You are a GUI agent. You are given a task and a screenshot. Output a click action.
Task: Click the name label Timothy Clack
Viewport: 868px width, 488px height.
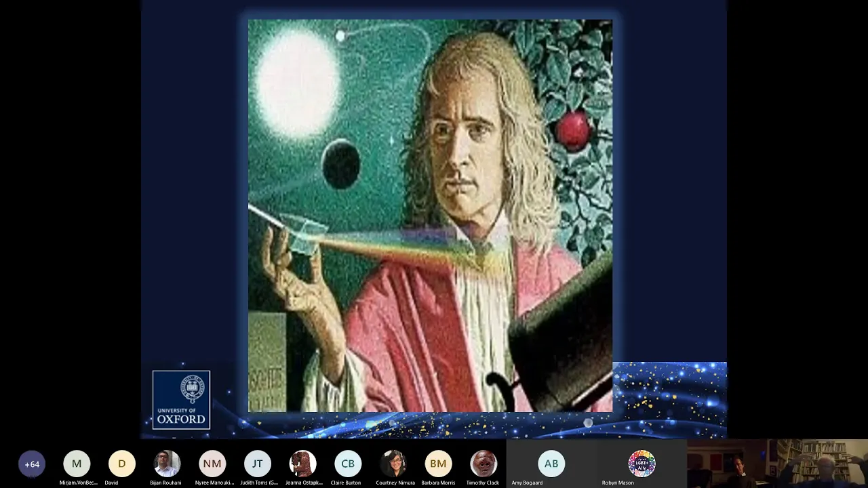click(x=483, y=483)
